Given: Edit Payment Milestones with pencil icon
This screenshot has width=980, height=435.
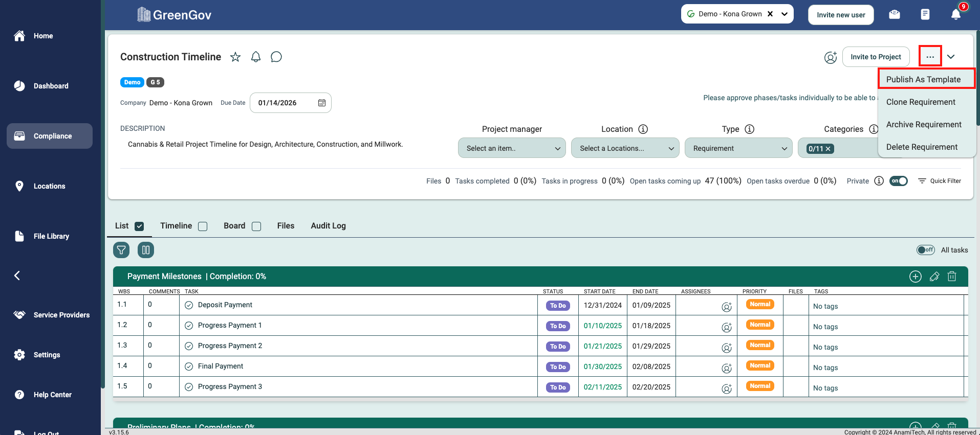Looking at the screenshot, I should pos(934,277).
